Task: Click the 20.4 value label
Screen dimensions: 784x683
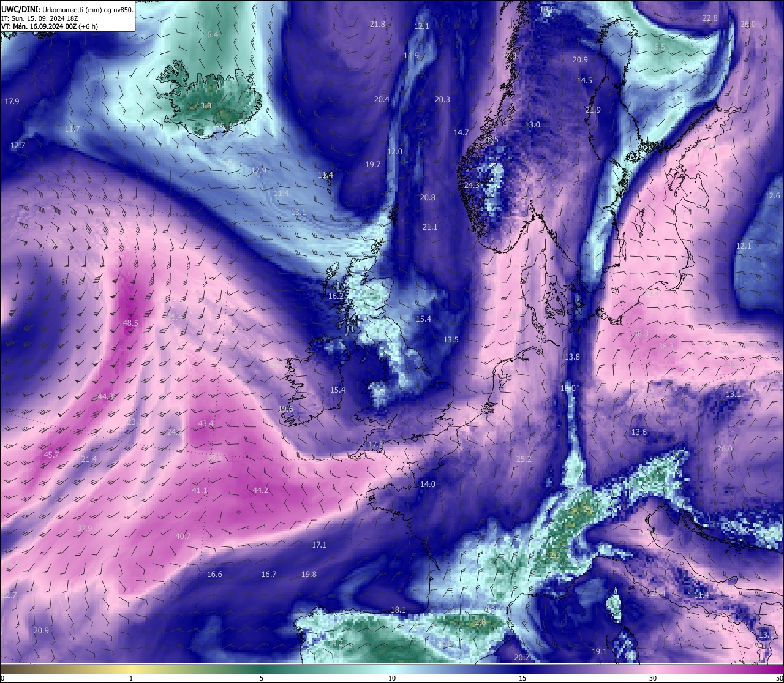Action: [x=382, y=99]
